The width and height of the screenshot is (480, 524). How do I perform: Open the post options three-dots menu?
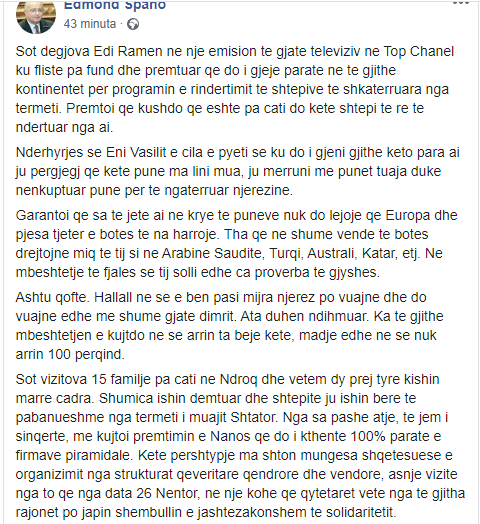(461, 3)
